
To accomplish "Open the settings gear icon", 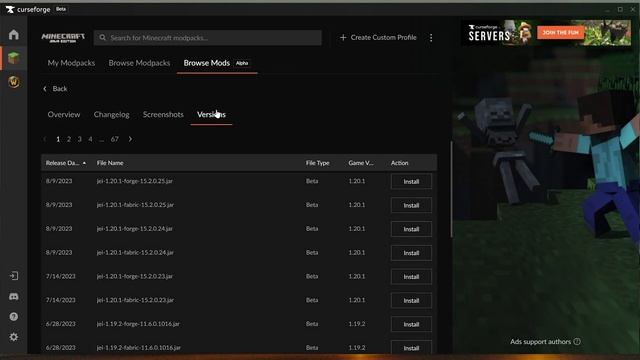I will tap(14, 337).
